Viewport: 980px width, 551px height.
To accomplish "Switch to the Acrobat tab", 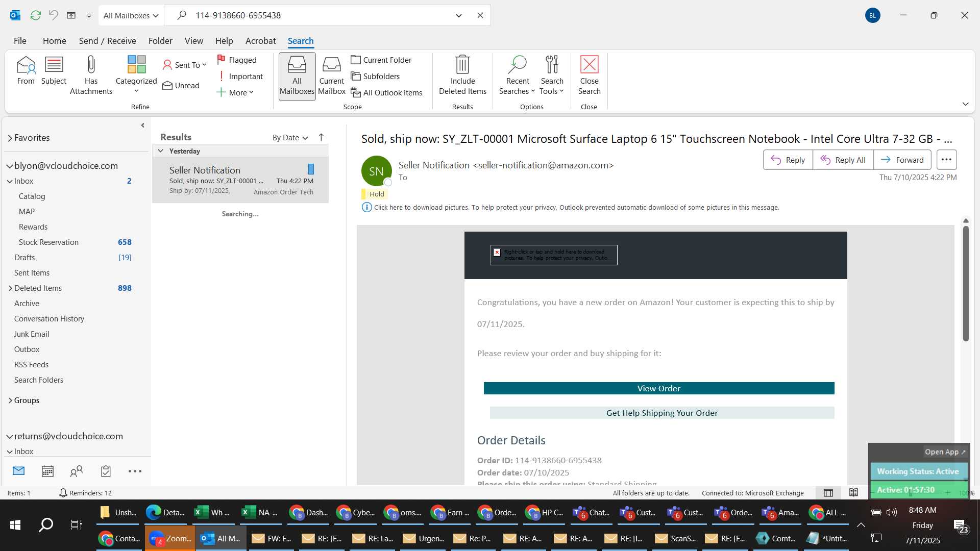I will 260,41.
